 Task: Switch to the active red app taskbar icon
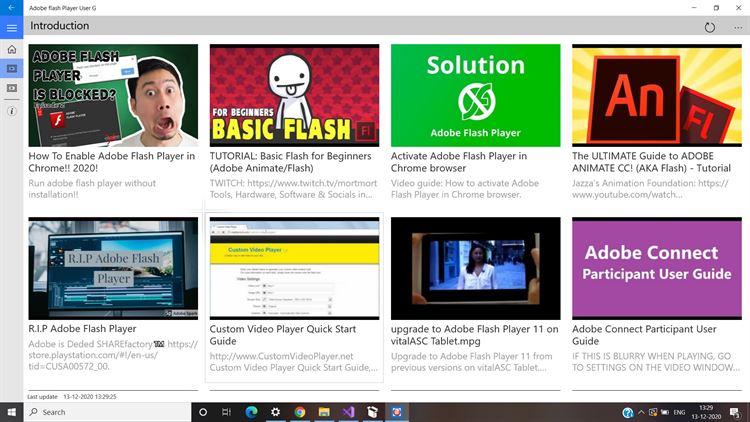coord(397,412)
